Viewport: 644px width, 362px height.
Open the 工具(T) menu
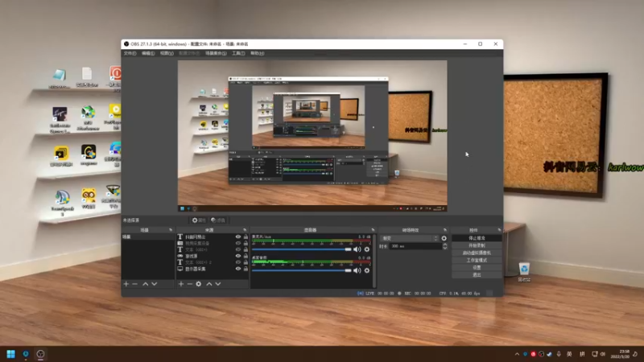click(x=238, y=53)
